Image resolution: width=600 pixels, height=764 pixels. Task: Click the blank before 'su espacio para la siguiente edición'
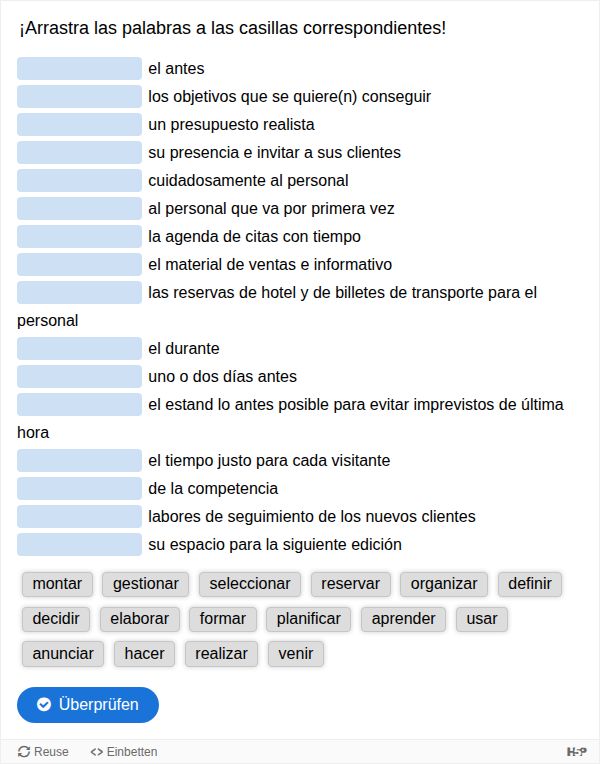tap(80, 545)
